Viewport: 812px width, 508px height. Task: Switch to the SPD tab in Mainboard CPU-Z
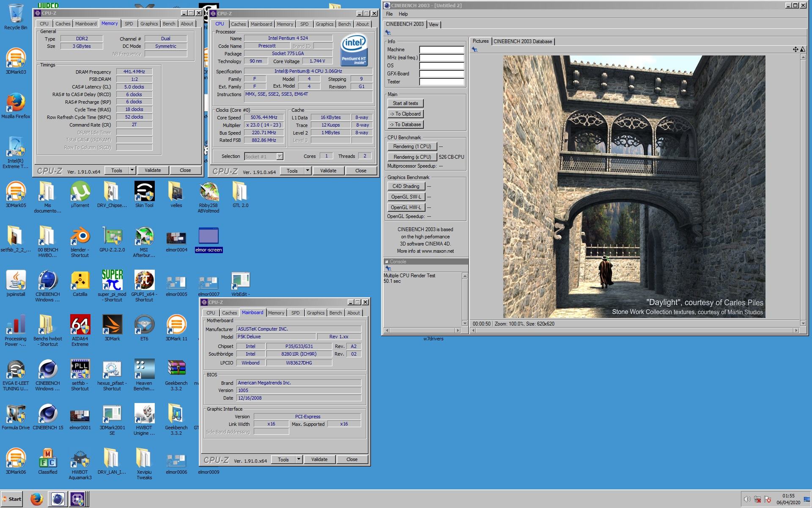pyautogui.click(x=295, y=313)
